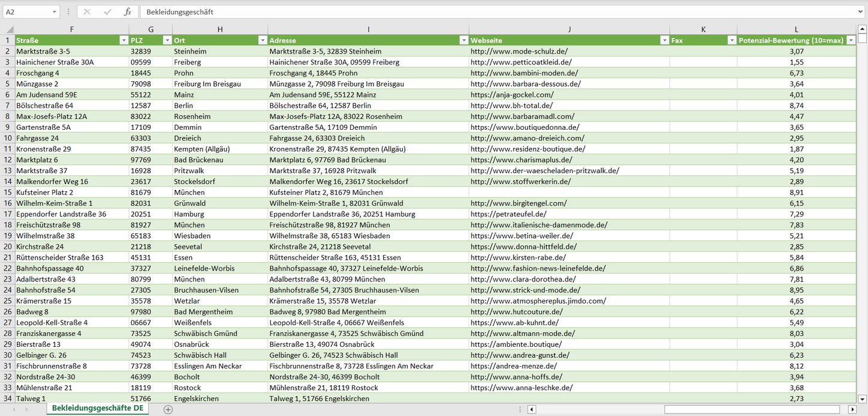The height and width of the screenshot is (416, 868).
Task: Add a new sheet with plus button
Action: coord(168,409)
